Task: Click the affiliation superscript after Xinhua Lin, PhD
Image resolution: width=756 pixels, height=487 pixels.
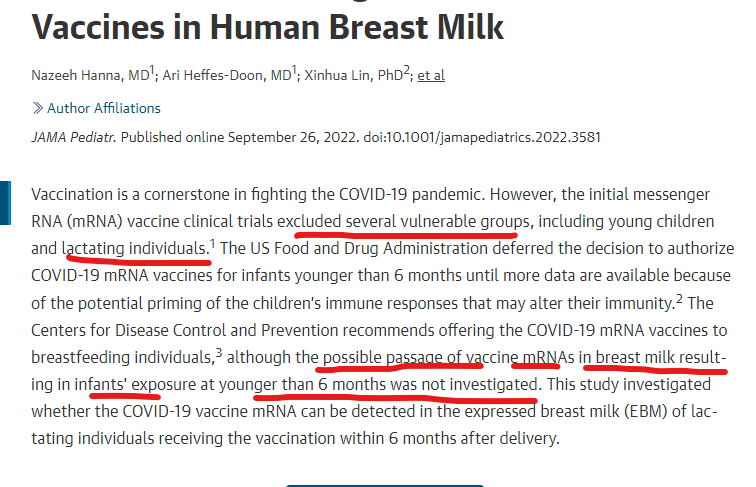Action: (405, 71)
